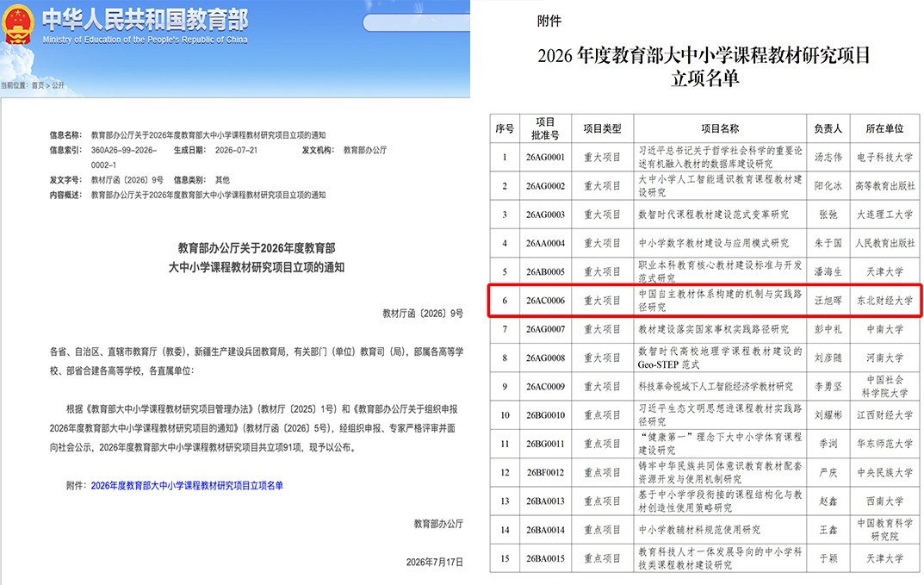Click approval number 26BA0015
Viewport: 924px width, 585px height.
click(545, 558)
